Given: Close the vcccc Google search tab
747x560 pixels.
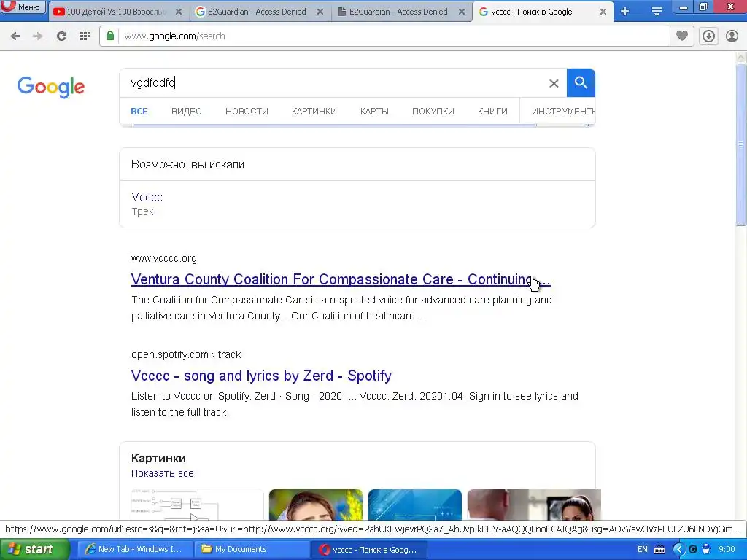Looking at the screenshot, I should (603, 12).
